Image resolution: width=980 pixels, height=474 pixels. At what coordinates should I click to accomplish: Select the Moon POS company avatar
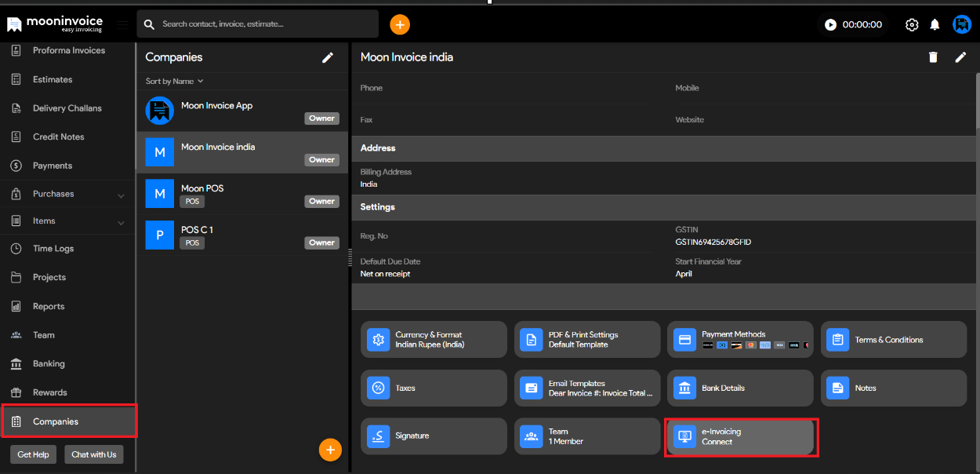point(160,194)
